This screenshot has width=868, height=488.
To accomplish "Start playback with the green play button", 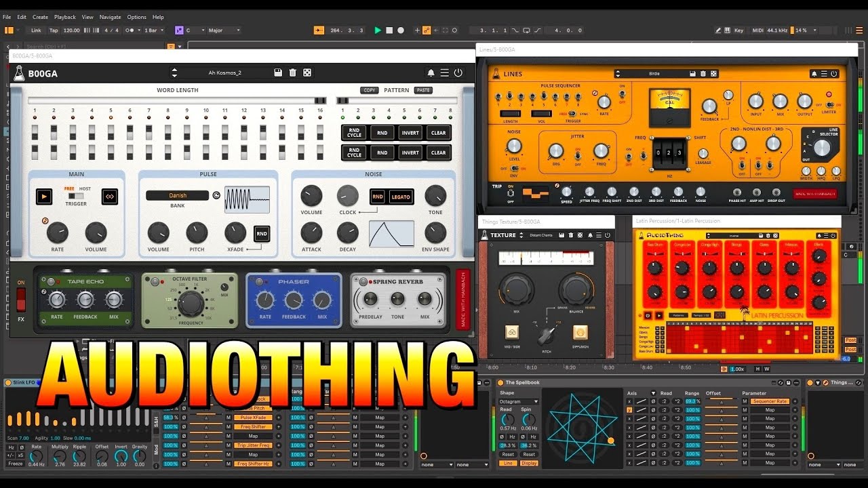I will (x=378, y=30).
